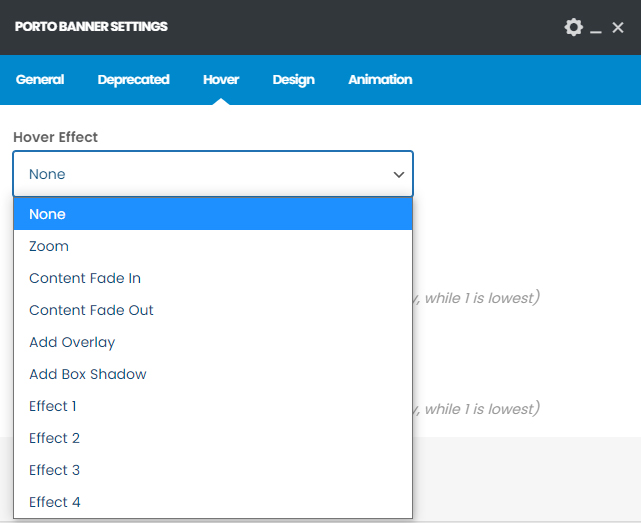Collapse the Hover Effect dropdown

(212, 174)
